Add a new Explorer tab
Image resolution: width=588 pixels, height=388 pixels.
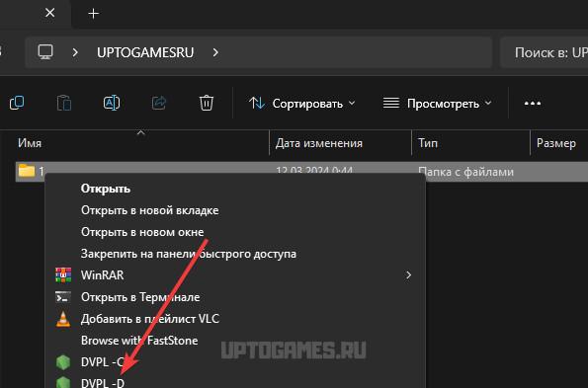93,14
